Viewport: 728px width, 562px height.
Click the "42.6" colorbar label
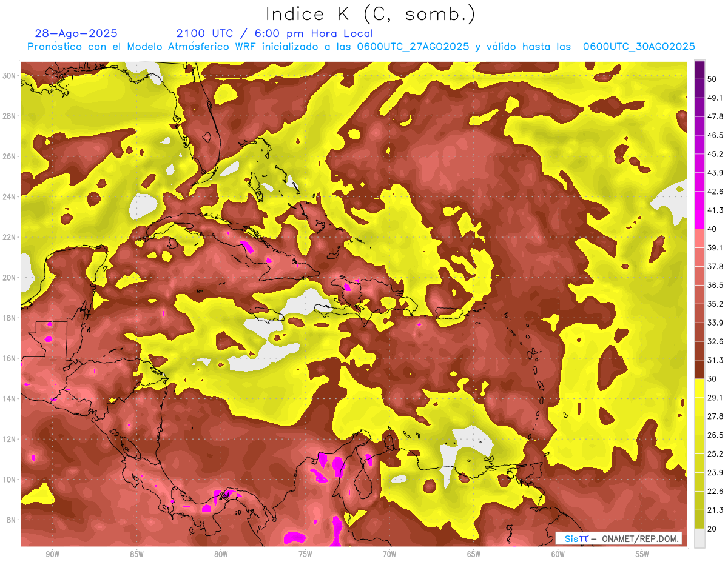pyautogui.click(x=715, y=192)
